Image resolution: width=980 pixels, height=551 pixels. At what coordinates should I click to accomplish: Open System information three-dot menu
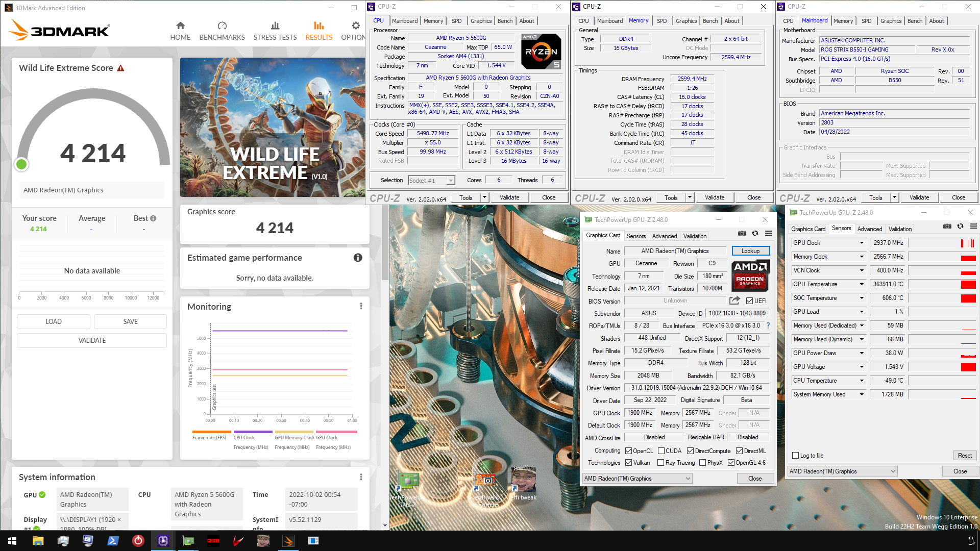tap(361, 477)
